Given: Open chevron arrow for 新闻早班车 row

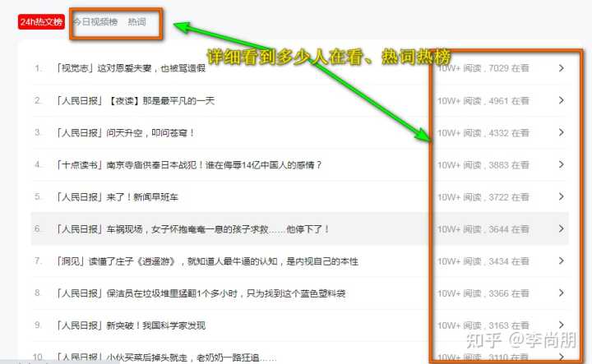Looking at the screenshot, I should (x=561, y=196).
